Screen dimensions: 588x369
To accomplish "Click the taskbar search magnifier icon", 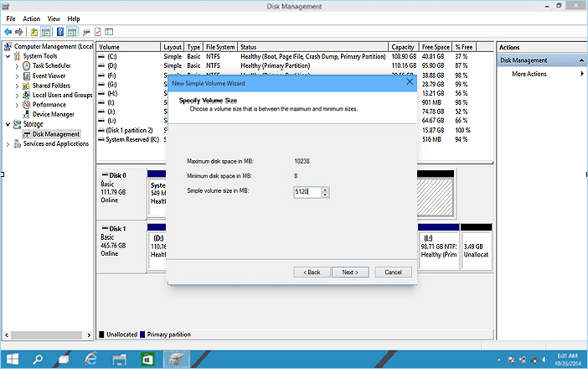I will 39,358.
